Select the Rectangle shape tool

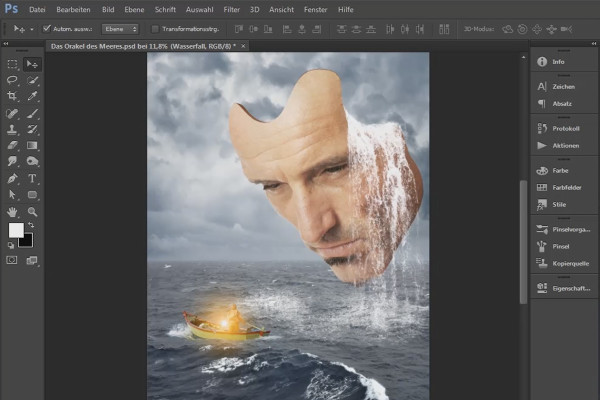click(32, 194)
